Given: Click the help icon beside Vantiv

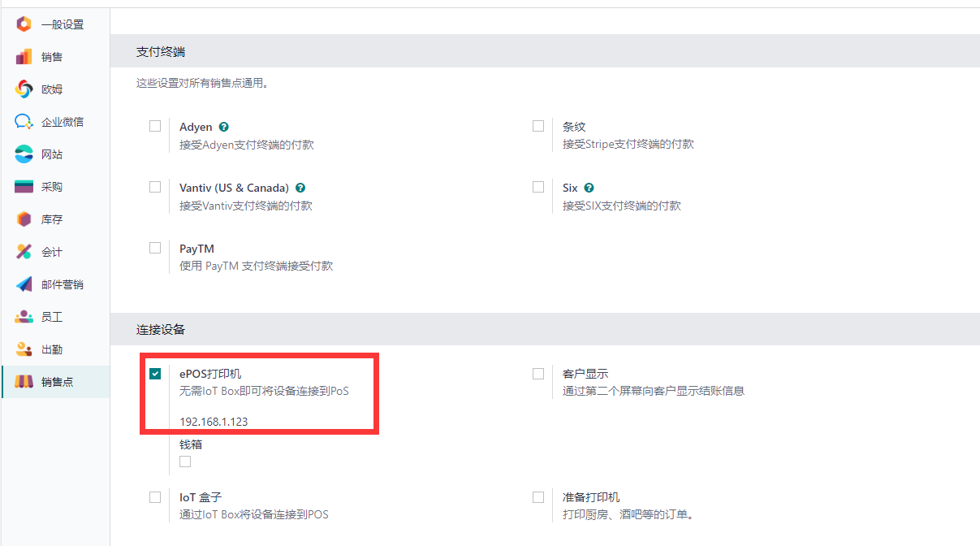Looking at the screenshot, I should click(300, 188).
